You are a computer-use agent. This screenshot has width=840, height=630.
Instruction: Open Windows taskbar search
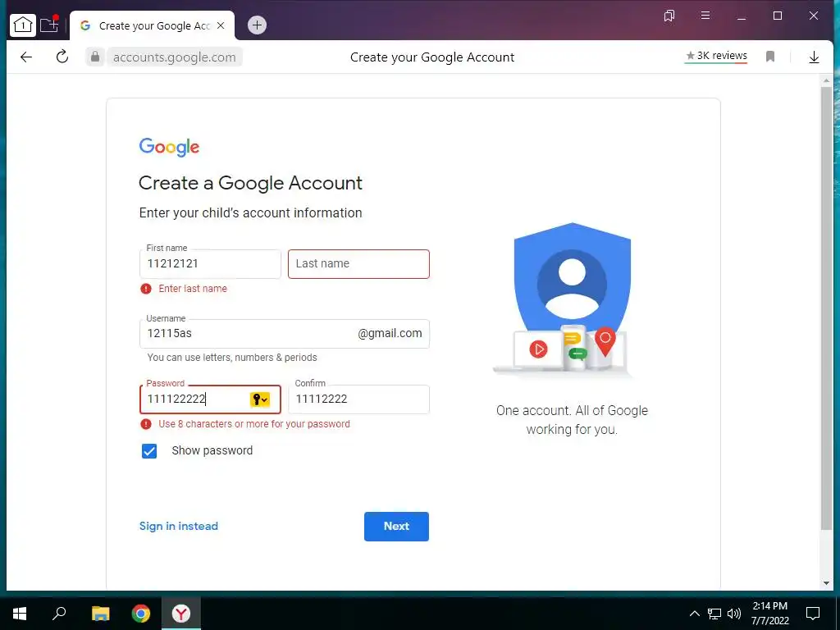(x=59, y=614)
